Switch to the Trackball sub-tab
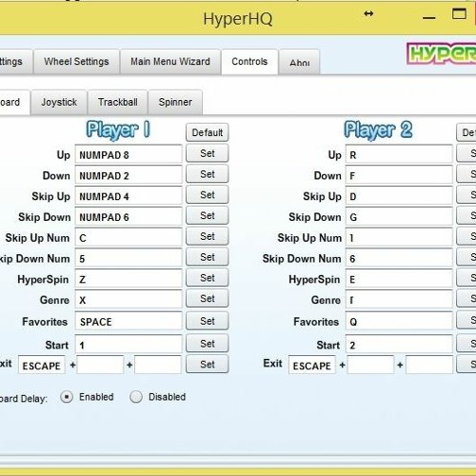The width and height of the screenshot is (476, 476). point(118,102)
